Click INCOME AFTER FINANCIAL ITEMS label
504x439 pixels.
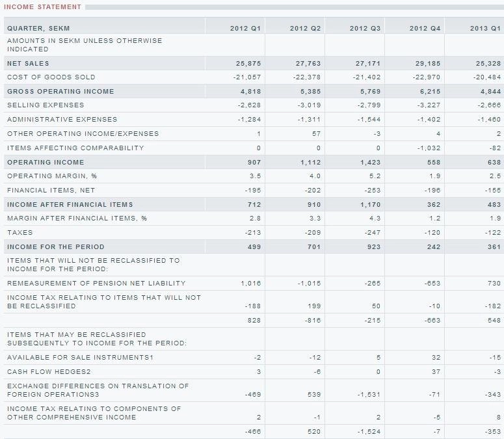(70, 204)
